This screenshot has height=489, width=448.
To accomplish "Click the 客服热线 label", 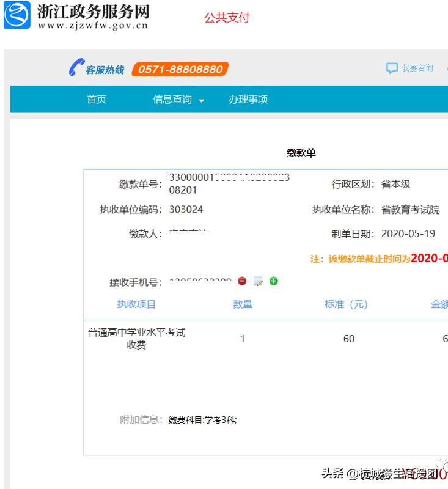I will 105,70.
